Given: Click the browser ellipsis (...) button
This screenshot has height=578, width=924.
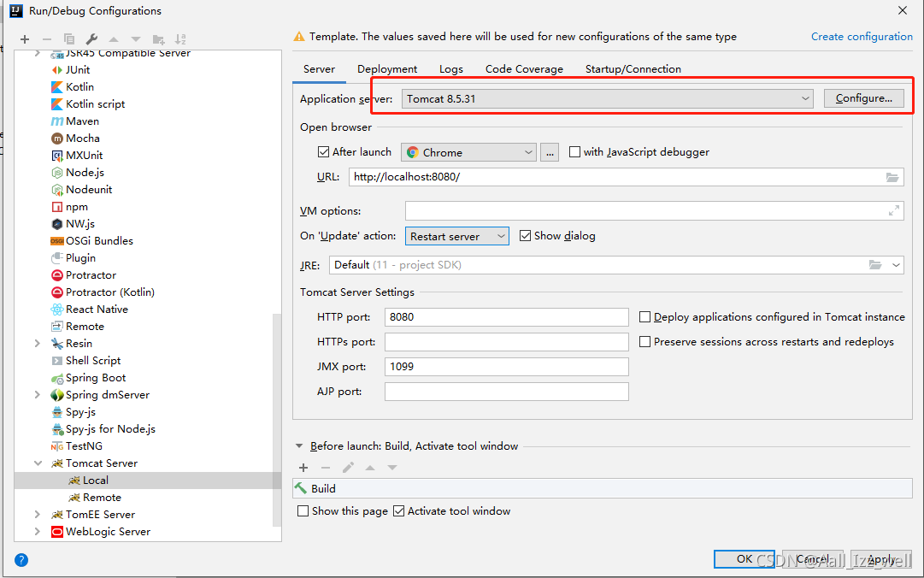Looking at the screenshot, I should point(550,152).
